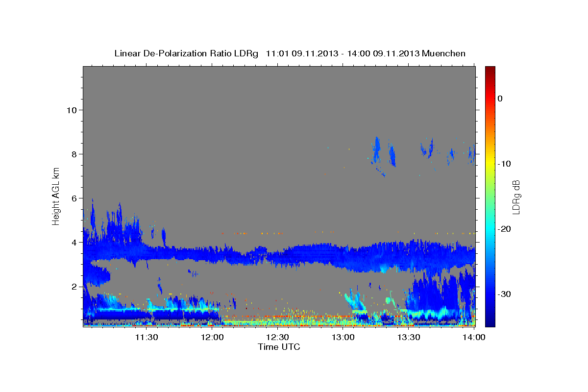The height and width of the screenshot is (392, 588).
Task: Click the '11:30' time tick label
Action: [147, 337]
